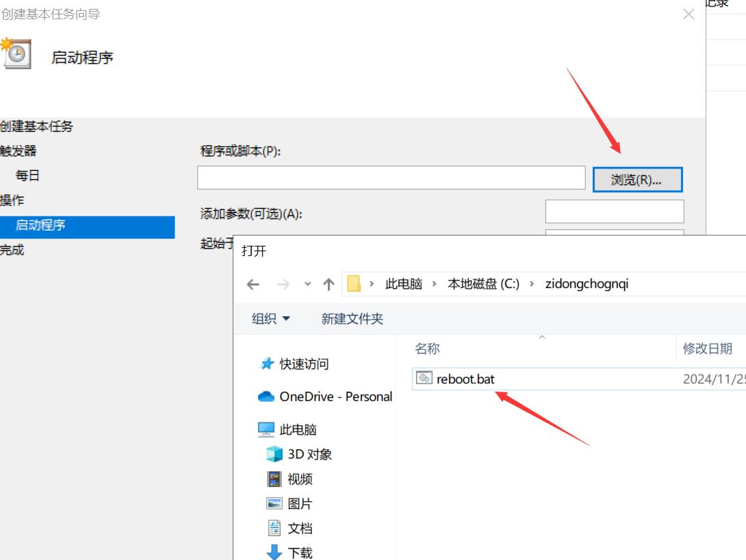Click the 下载 arrow icon
746x560 pixels.
click(x=274, y=552)
